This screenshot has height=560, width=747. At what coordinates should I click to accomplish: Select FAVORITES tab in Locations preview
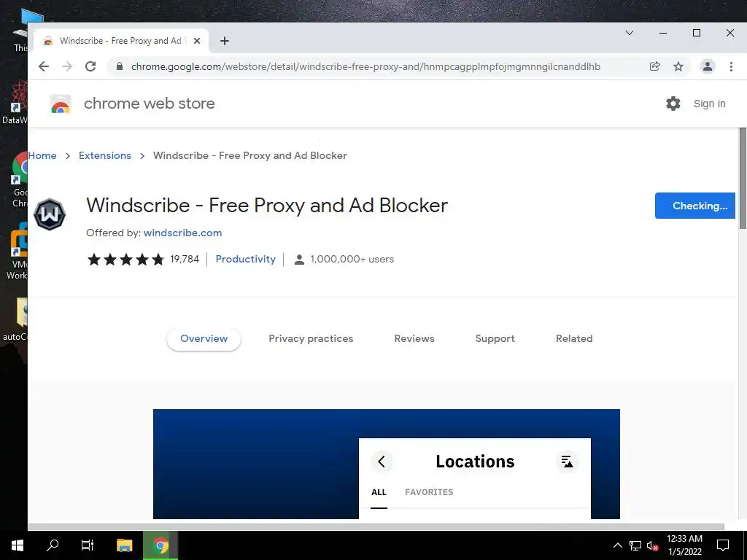pos(429,492)
